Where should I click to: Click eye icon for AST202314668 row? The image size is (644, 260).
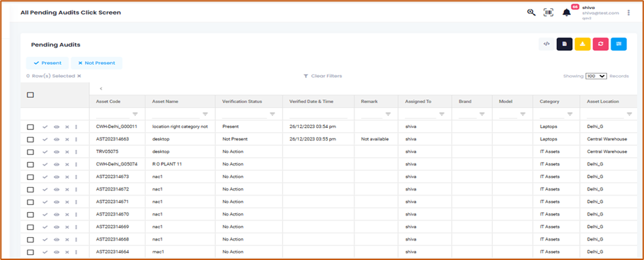(56, 240)
